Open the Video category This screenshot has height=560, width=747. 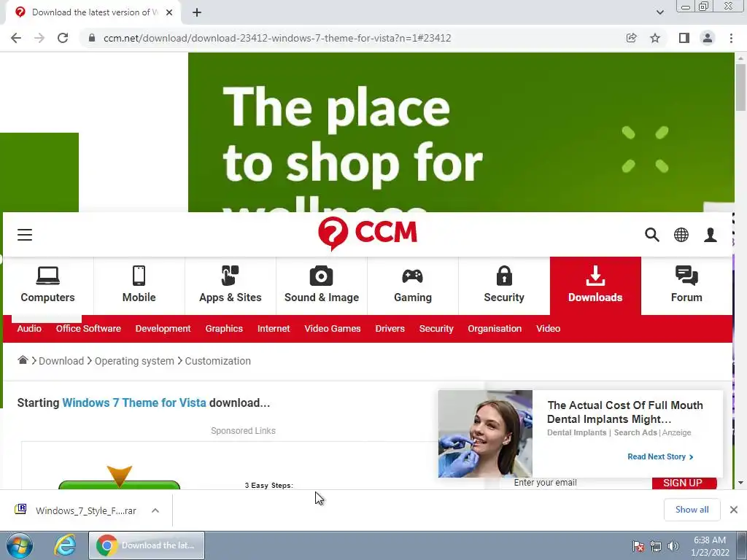[x=549, y=329]
